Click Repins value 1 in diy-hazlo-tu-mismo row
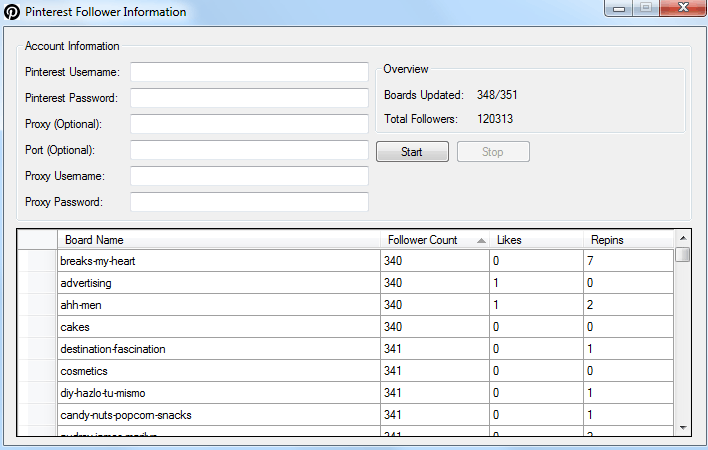 click(x=629, y=393)
